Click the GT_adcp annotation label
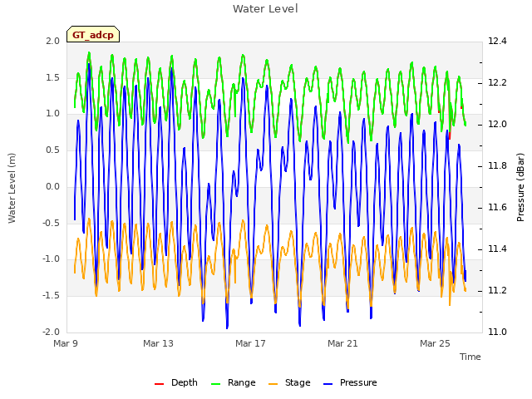532x399 pixels. [93, 34]
